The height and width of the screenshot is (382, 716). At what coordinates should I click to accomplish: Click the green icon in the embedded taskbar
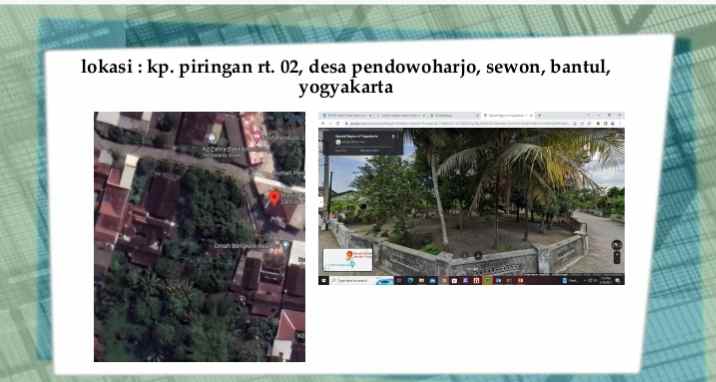click(x=488, y=280)
